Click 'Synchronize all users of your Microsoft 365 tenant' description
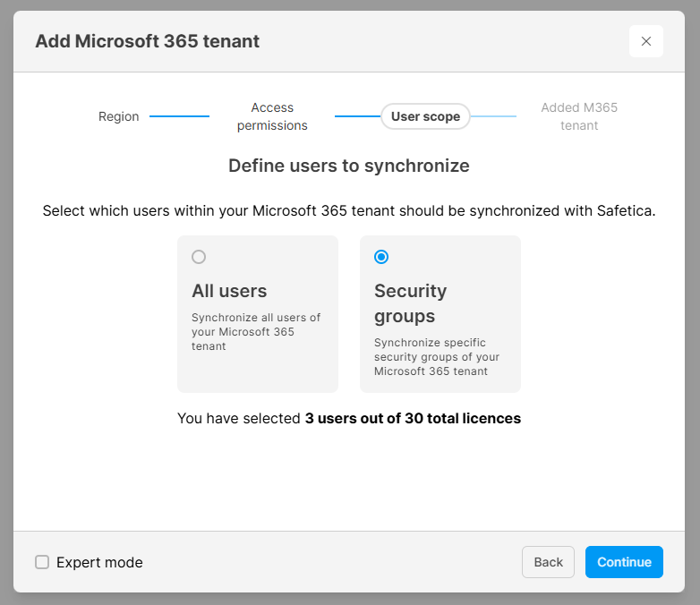Screen dimensions: 700x605 [x=256, y=332]
